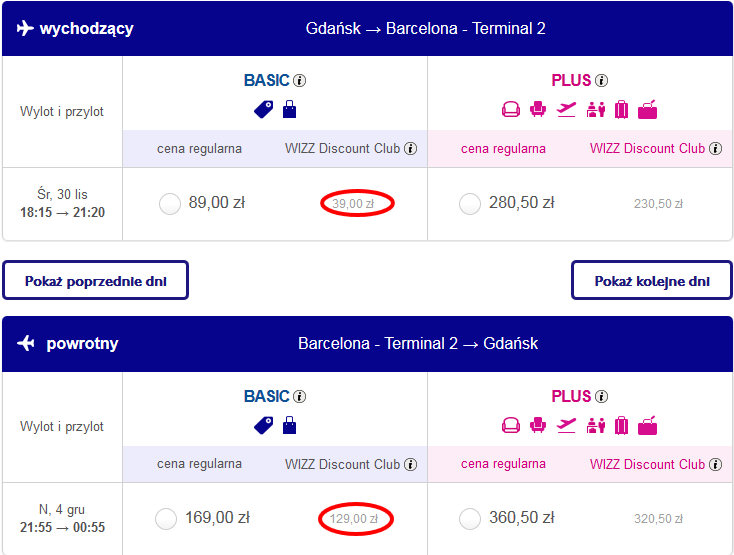734x555 pixels.
Task: Click Pokaż kolejne dni button
Action: [652, 280]
